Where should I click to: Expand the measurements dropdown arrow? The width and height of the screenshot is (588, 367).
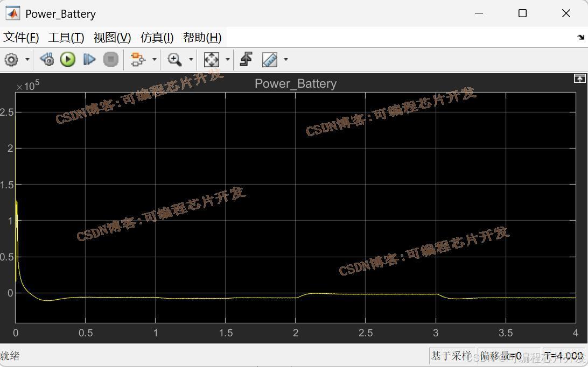286,59
